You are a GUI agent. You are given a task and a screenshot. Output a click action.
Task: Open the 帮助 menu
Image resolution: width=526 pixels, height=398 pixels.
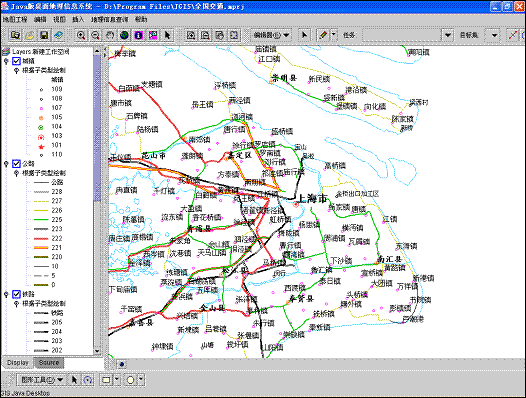[141, 19]
